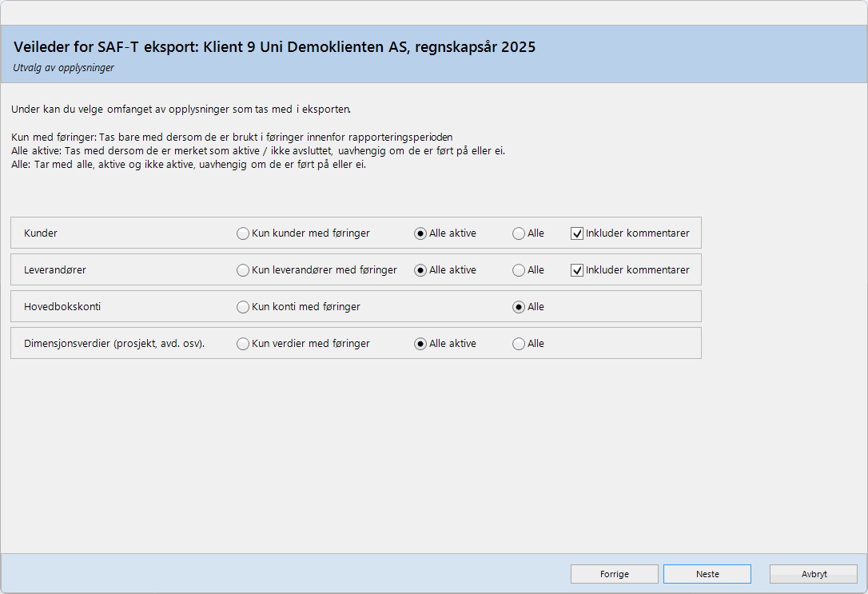Image resolution: width=868 pixels, height=594 pixels.
Task: Cancel the export with Avbryt
Action: pos(813,574)
